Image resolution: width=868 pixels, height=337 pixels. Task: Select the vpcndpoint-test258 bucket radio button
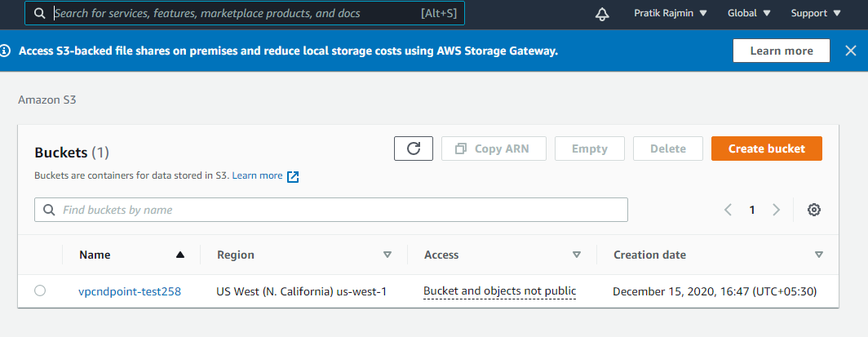click(40, 290)
